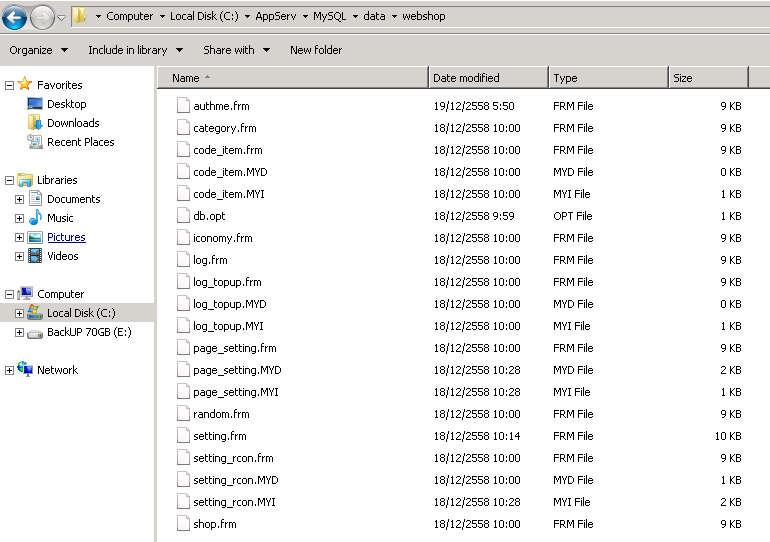Screen dimensions: 770x542
Task: Sort files by the Size column header
Action: click(708, 78)
